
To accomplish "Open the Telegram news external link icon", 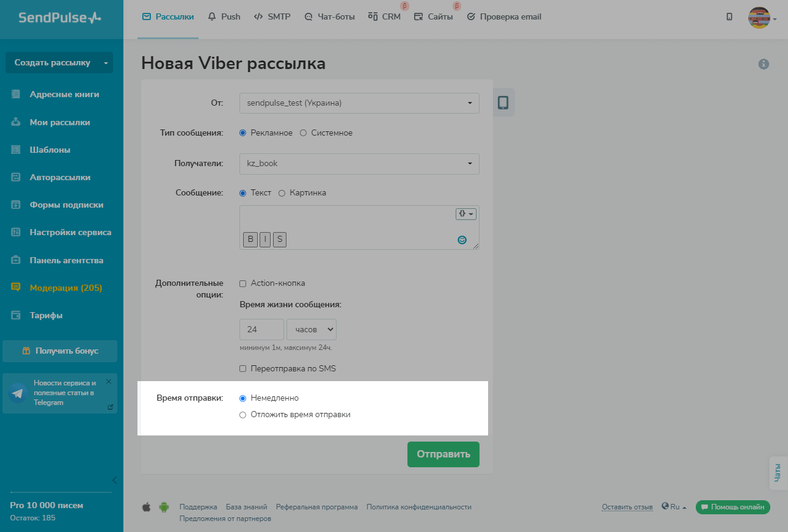I will (x=111, y=407).
